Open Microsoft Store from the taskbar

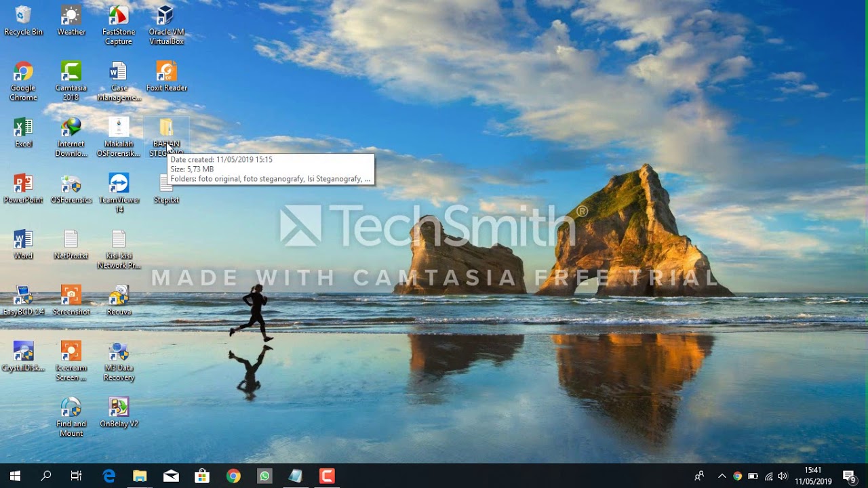(202, 476)
